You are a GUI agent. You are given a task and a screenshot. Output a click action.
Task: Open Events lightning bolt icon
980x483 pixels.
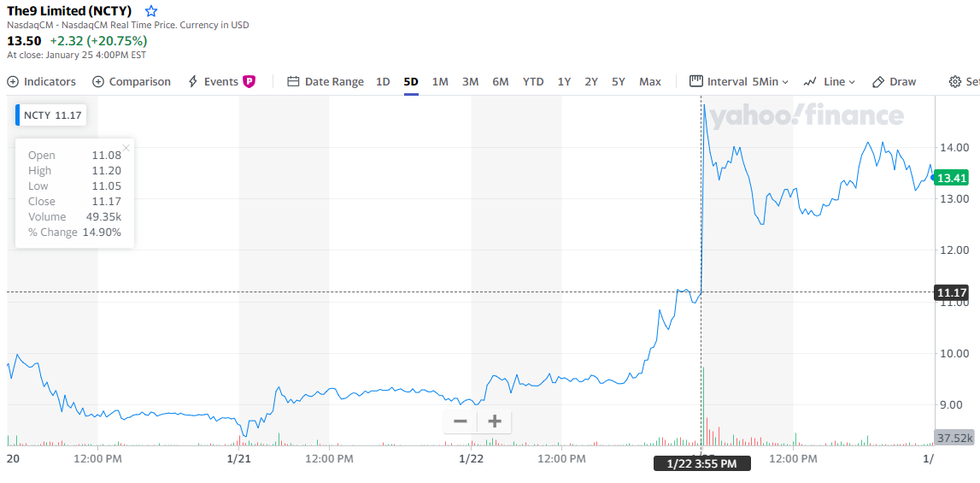pos(193,82)
